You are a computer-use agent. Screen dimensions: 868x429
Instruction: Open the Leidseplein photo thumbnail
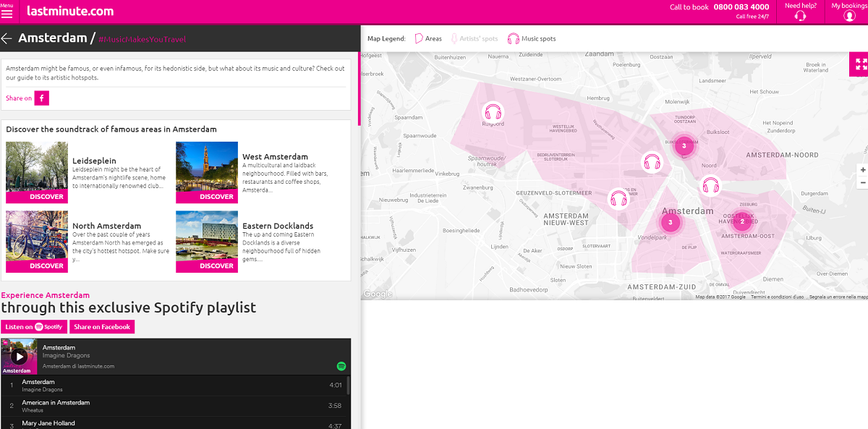pyautogui.click(x=36, y=167)
